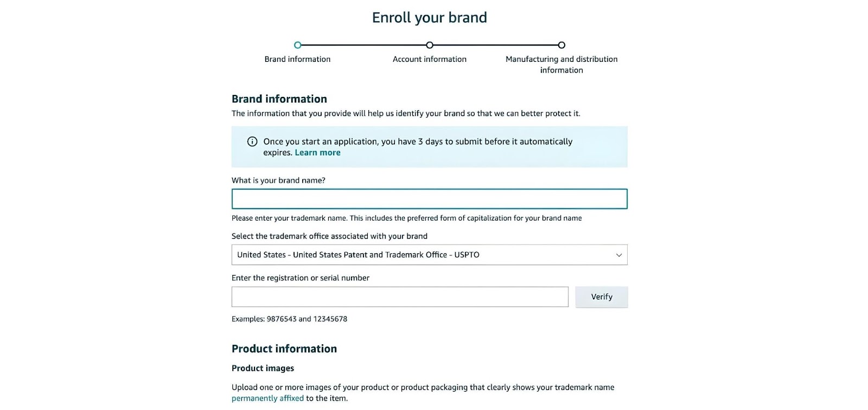Image resolution: width=868 pixels, height=410 pixels.
Task: Click the Account information step circle
Action: click(430, 45)
